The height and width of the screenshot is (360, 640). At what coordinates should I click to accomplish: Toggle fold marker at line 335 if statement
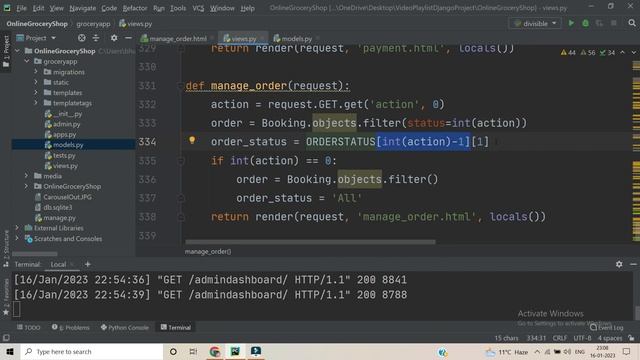[x=180, y=161]
